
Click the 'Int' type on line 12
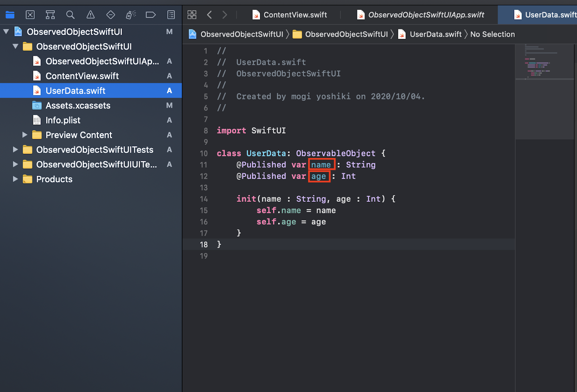(348, 176)
